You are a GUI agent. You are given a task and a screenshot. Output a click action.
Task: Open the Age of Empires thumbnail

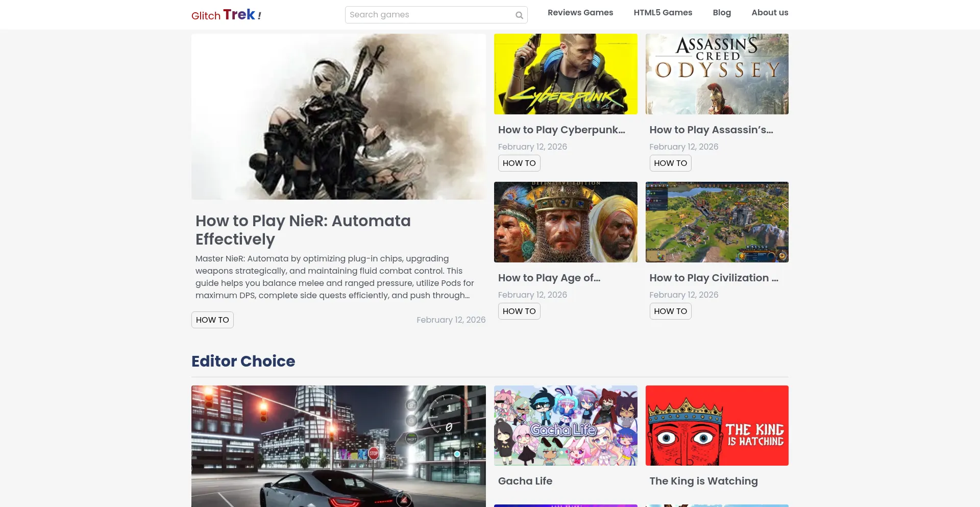566,222
